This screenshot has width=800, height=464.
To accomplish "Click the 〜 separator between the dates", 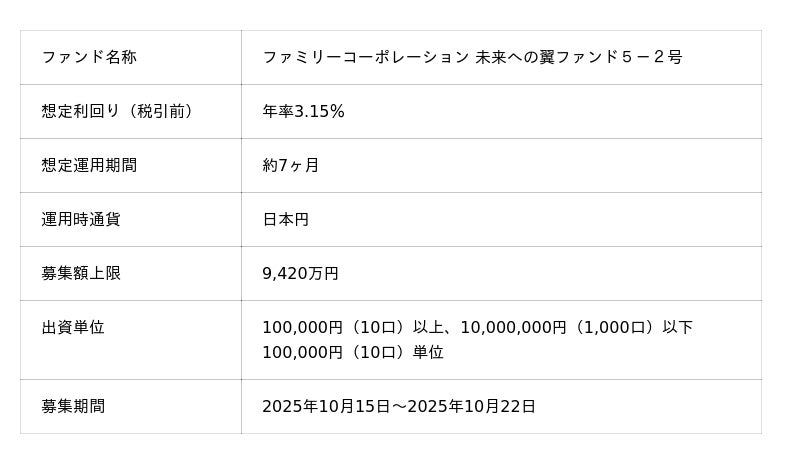I will pos(399,406).
